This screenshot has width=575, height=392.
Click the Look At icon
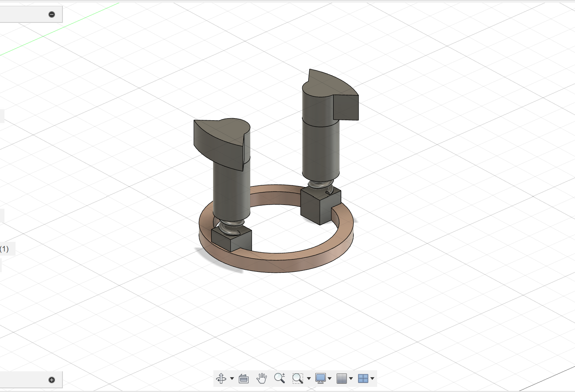(244, 379)
